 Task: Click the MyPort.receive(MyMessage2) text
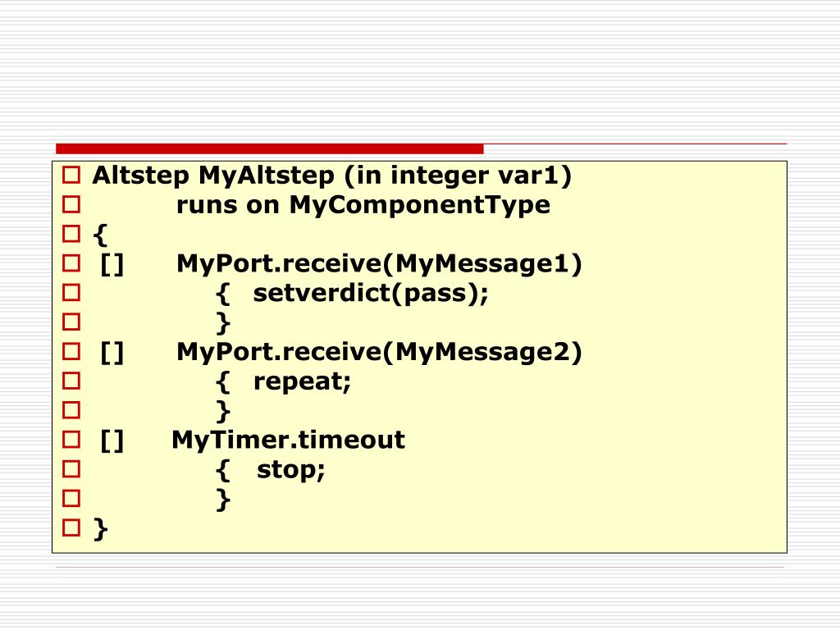[x=379, y=353]
